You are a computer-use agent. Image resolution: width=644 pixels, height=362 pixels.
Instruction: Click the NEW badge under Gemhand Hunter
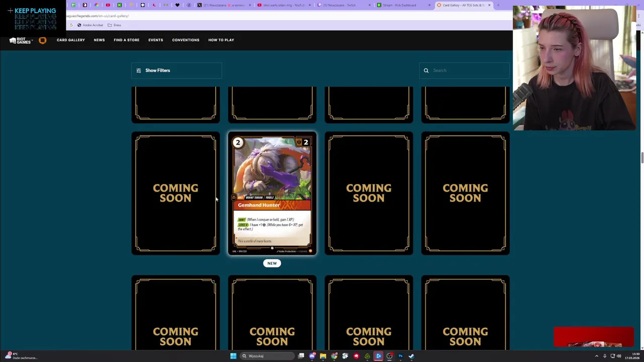pos(272,263)
